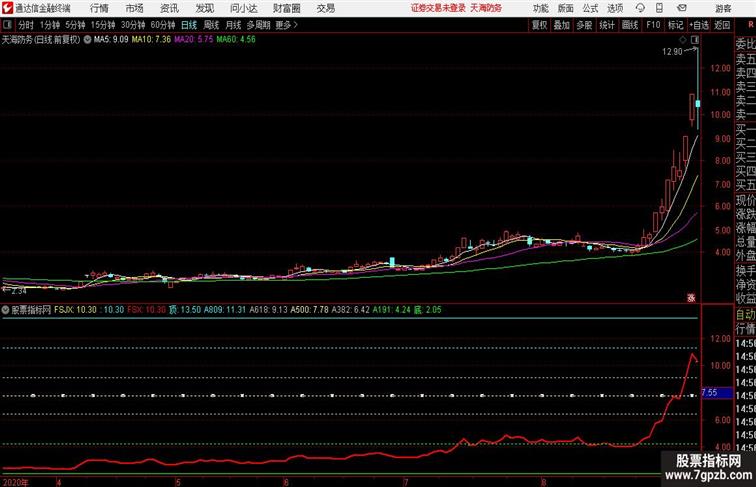
Task: Click the settings circle icon next to 天海防务(日线 前复权)
Action: coord(87,40)
